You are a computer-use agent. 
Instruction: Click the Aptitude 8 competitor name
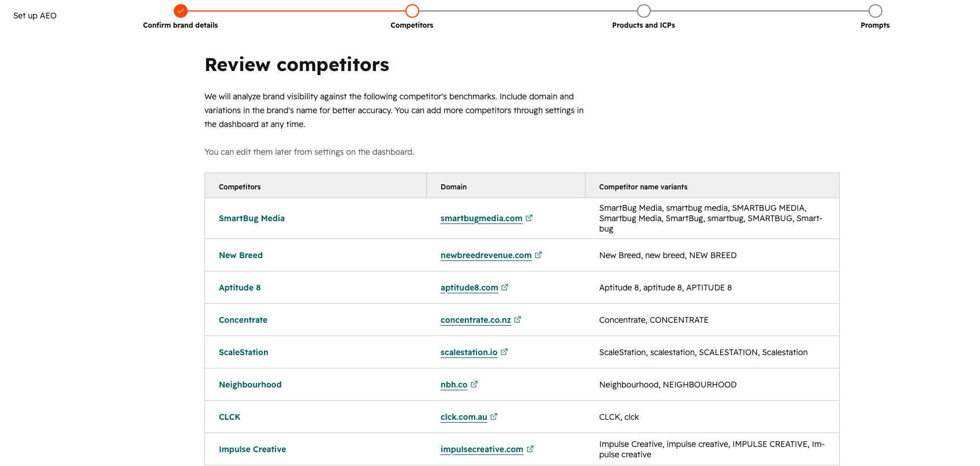tap(240, 288)
